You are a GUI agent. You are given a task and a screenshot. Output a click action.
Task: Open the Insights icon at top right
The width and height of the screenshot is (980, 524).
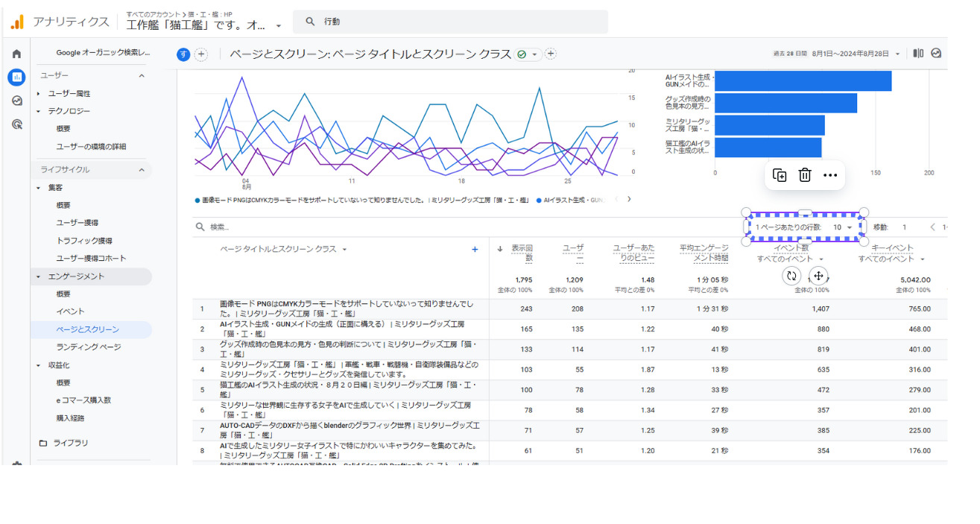point(936,54)
